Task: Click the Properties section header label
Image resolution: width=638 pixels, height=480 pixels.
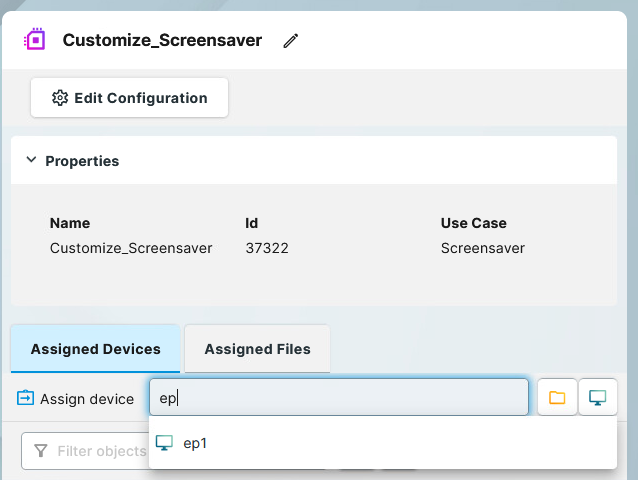Action: [x=82, y=161]
